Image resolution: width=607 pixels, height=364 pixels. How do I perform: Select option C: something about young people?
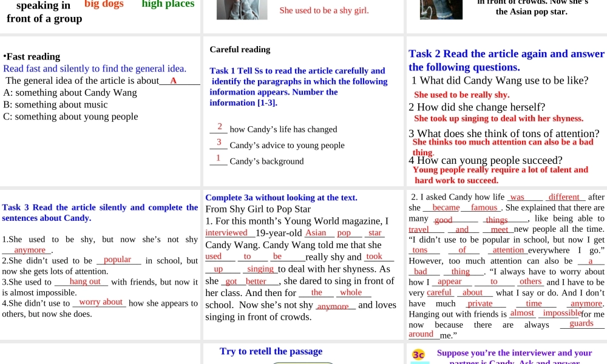pyautogui.click(x=70, y=116)
